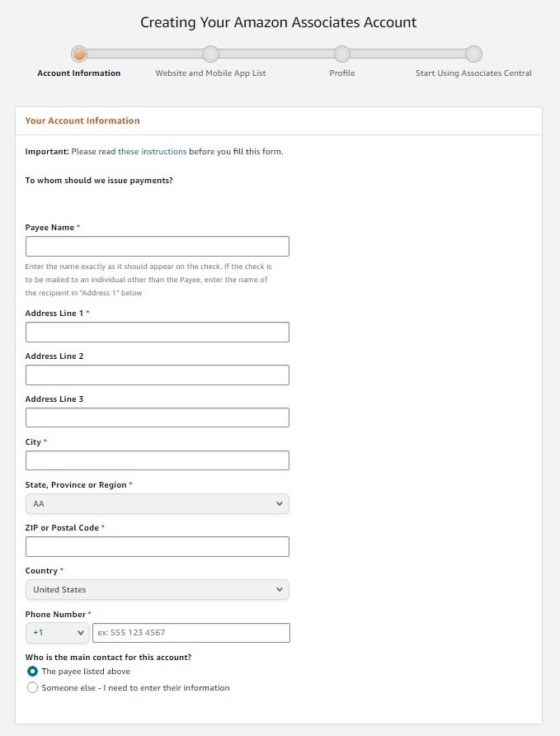The image size is (560, 736).
Task: Go to Website and Mobile App List step label
Action: pos(210,73)
